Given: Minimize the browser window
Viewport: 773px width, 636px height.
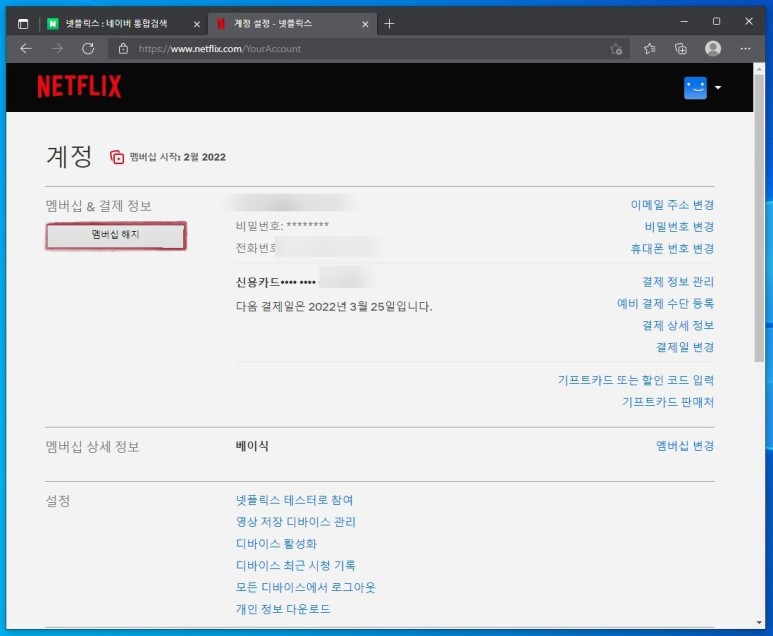Looking at the screenshot, I should click(x=684, y=21).
